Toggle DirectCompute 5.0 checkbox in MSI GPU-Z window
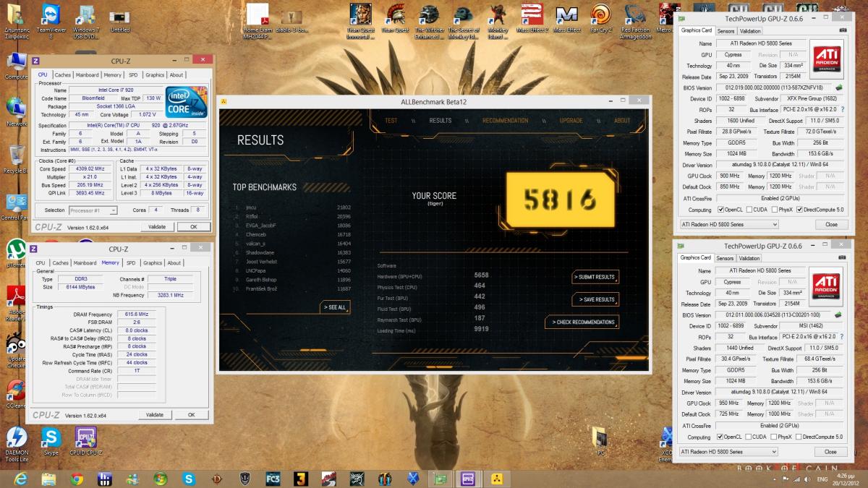The height and width of the screenshot is (488, 868). 799,437
